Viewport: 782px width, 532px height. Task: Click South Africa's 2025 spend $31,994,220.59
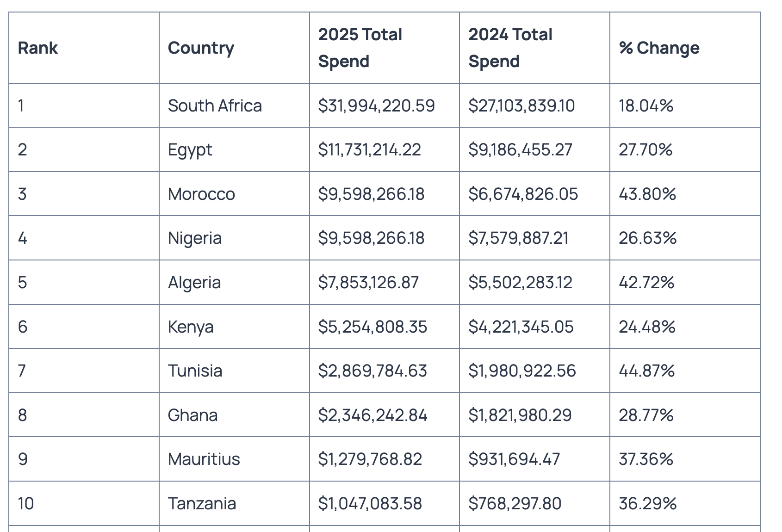(376, 106)
